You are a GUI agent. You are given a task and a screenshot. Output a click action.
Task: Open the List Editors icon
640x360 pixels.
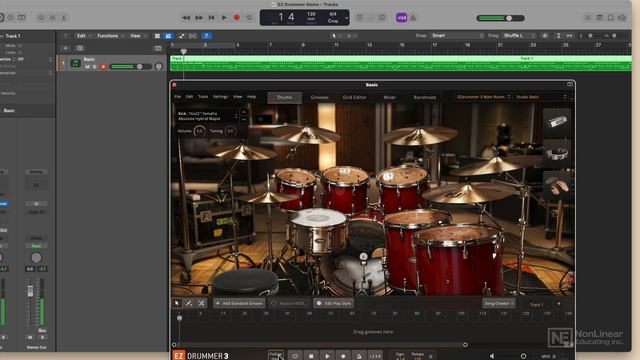point(587,18)
